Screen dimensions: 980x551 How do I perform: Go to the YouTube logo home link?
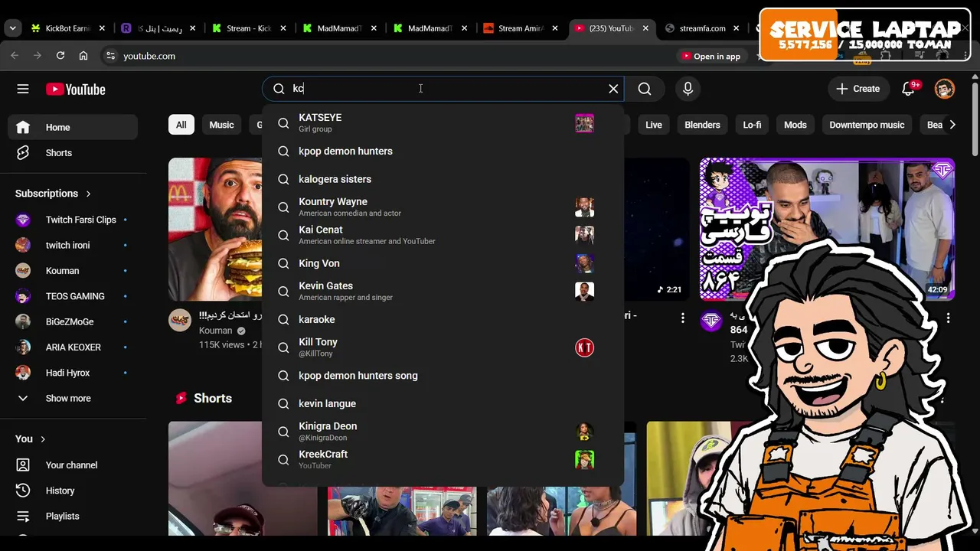pyautogui.click(x=75, y=90)
